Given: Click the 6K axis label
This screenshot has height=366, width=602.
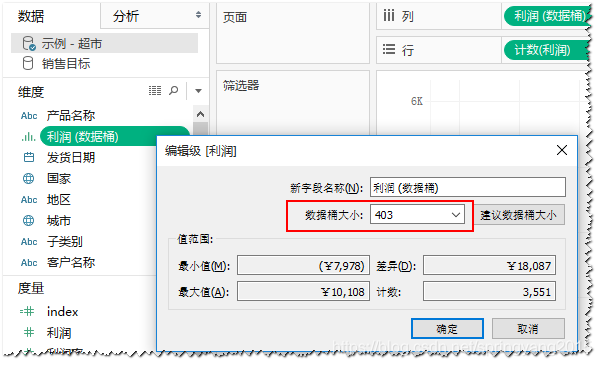Looking at the screenshot, I should [x=417, y=101].
